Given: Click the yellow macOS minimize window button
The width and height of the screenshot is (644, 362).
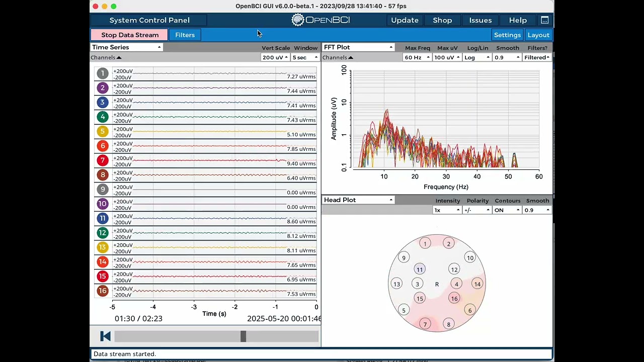Looking at the screenshot, I should click(104, 6).
